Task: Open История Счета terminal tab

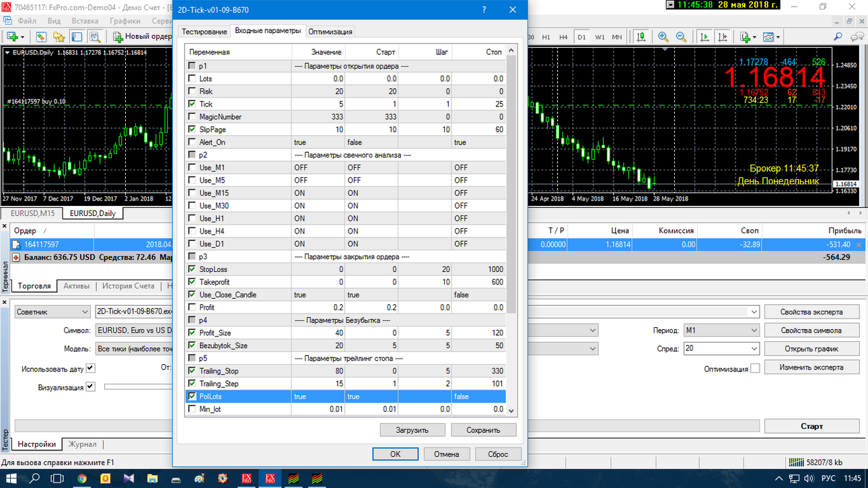Action: 129,286
